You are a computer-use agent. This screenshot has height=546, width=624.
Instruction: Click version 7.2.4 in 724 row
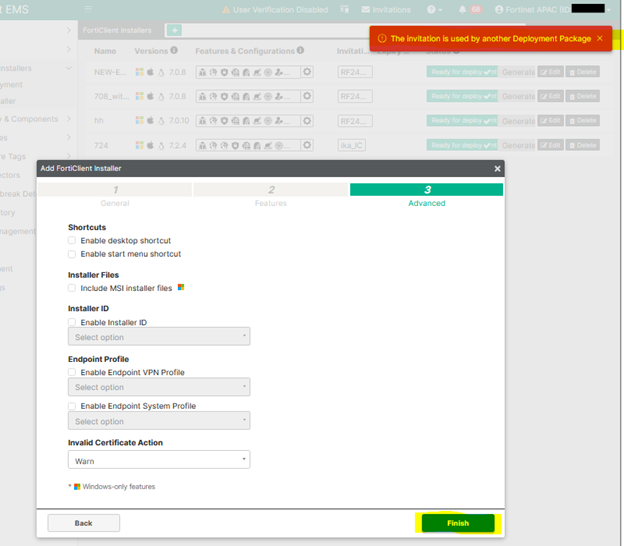[x=177, y=145]
